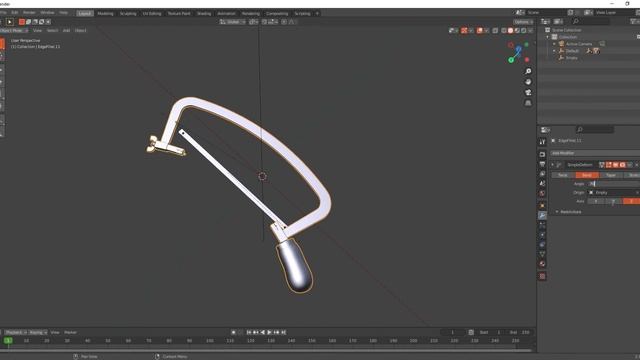Viewport: 640px width, 360px height.
Task: Open the Tool properties tab icon
Action: [542, 142]
